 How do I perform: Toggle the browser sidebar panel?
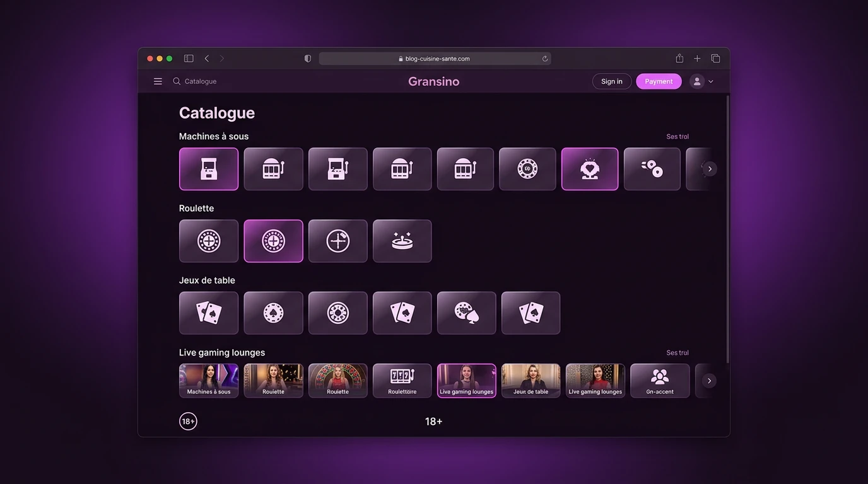(x=189, y=59)
